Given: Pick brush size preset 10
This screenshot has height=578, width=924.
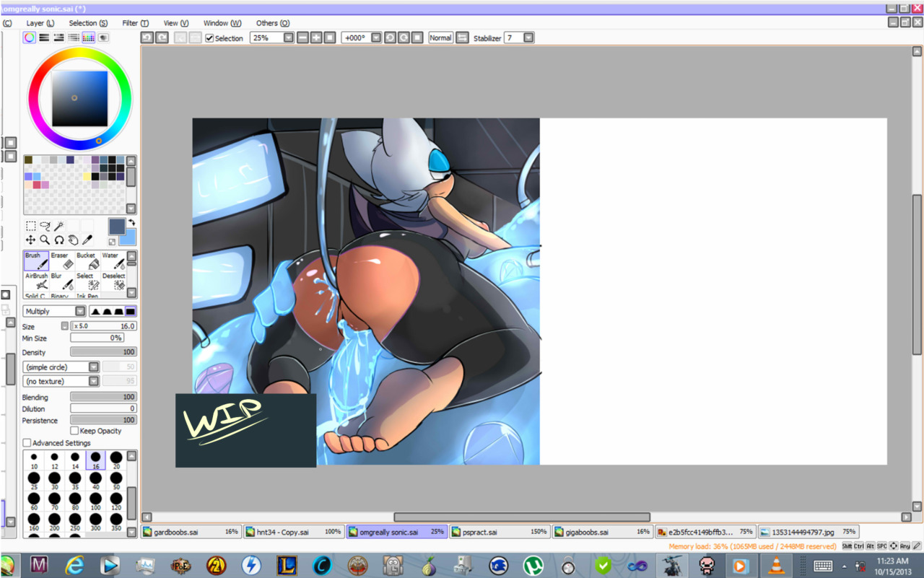Looking at the screenshot, I should tap(34, 460).
